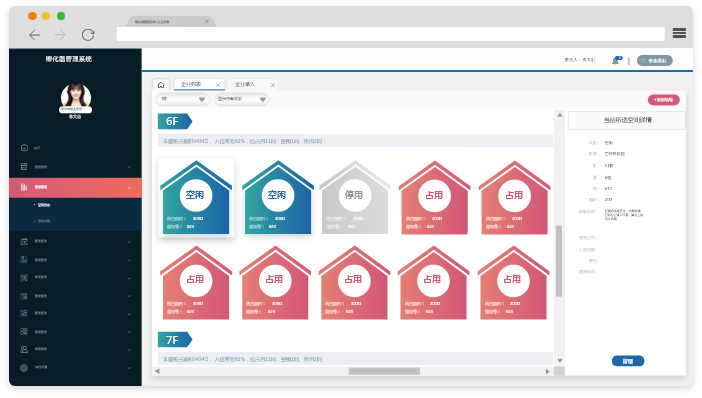Select the first 空闲 room card on 6F
The height and width of the screenshot is (398, 702).
tap(196, 197)
